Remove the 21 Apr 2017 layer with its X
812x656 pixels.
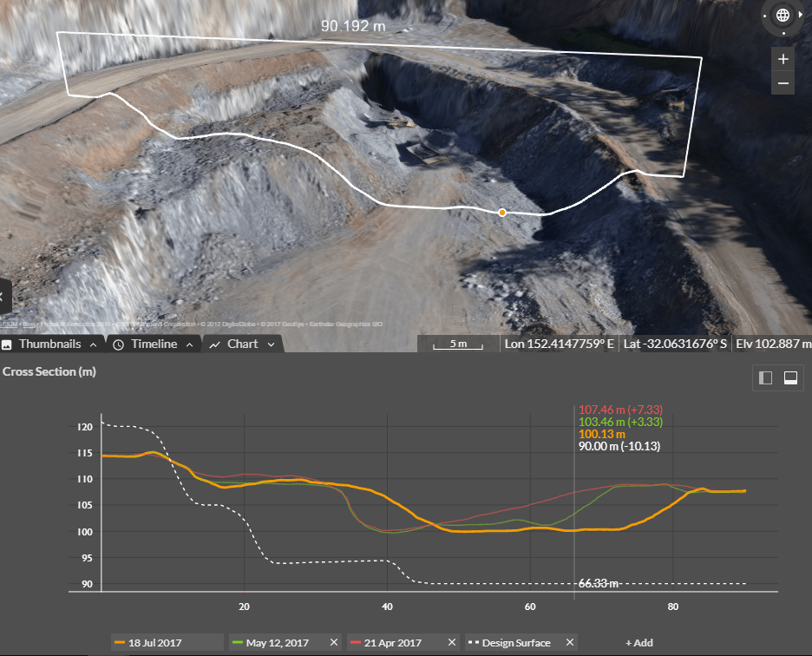451,642
